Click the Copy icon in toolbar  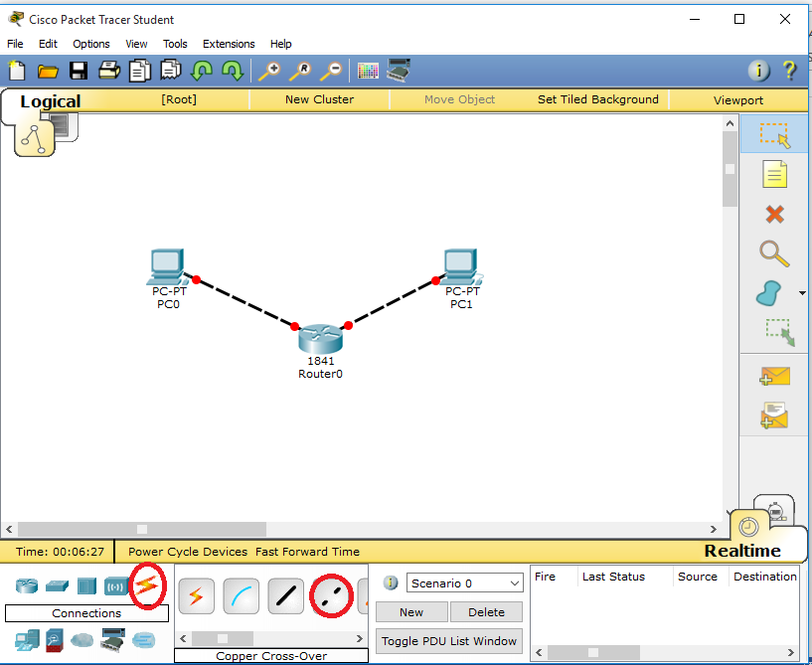click(x=140, y=71)
